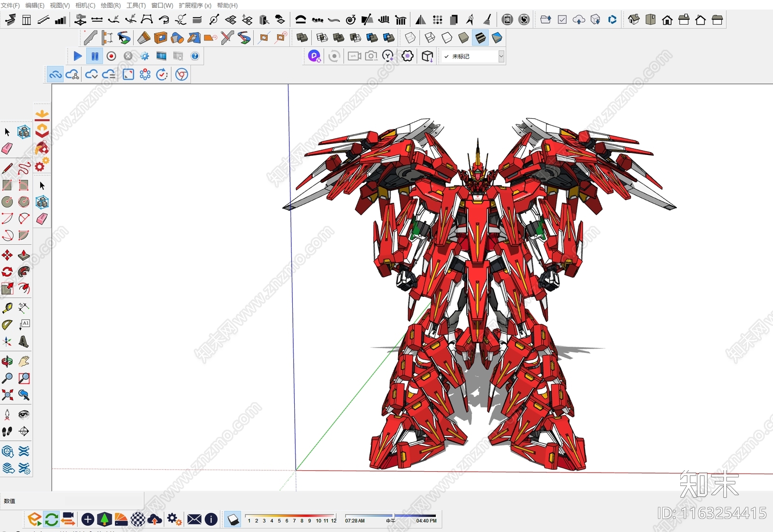Screen dimensions: 773x532
Task: Toggle the Hidden Line style cube
Action: click(x=447, y=38)
